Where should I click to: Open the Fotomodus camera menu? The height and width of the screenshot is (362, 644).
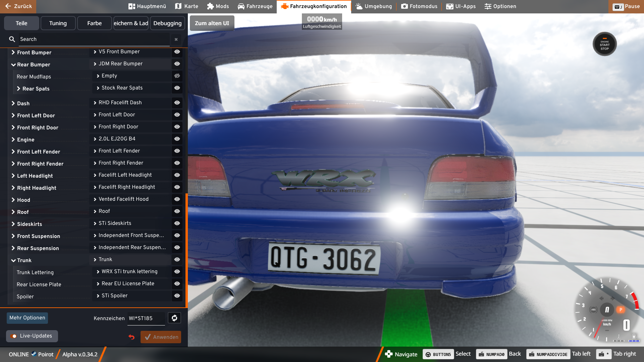[419, 6]
